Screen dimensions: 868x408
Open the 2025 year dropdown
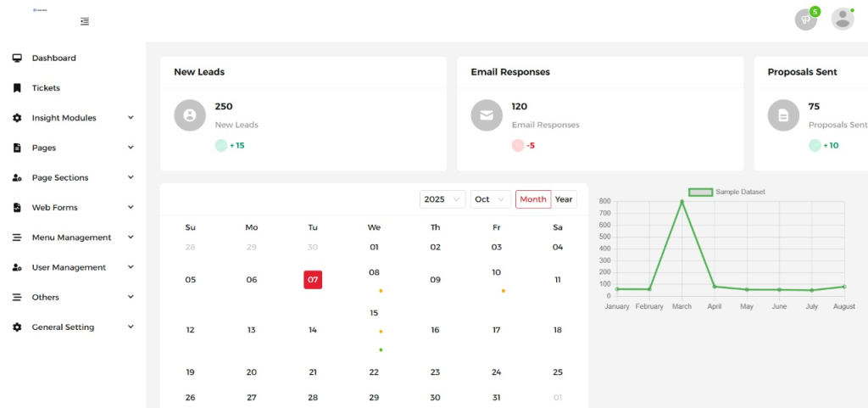click(x=442, y=199)
